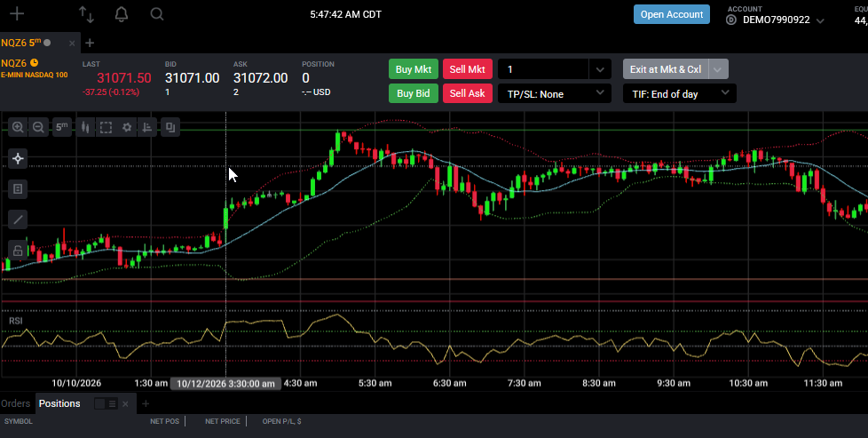Expand the order quantity dropdown

[x=600, y=69]
